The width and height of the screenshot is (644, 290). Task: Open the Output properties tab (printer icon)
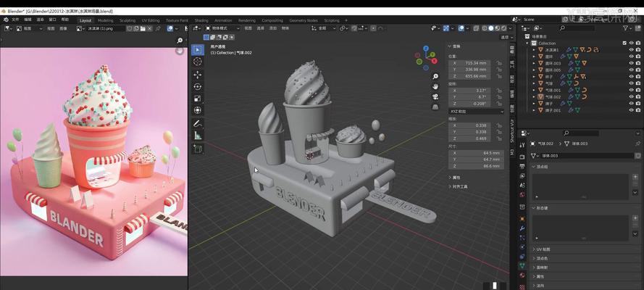(522, 166)
